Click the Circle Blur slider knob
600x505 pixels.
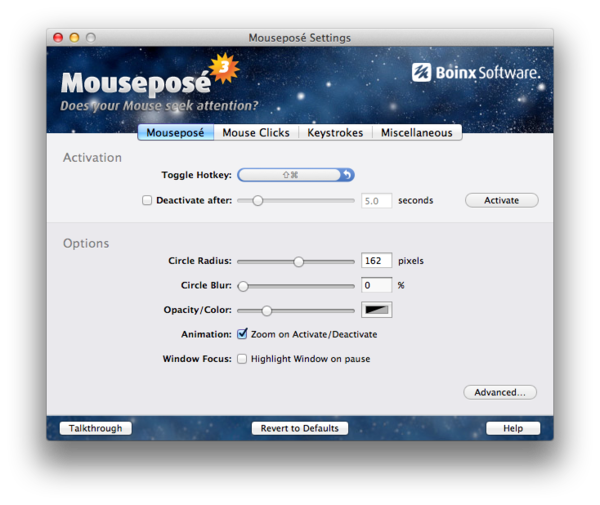[x=243, y=286]
